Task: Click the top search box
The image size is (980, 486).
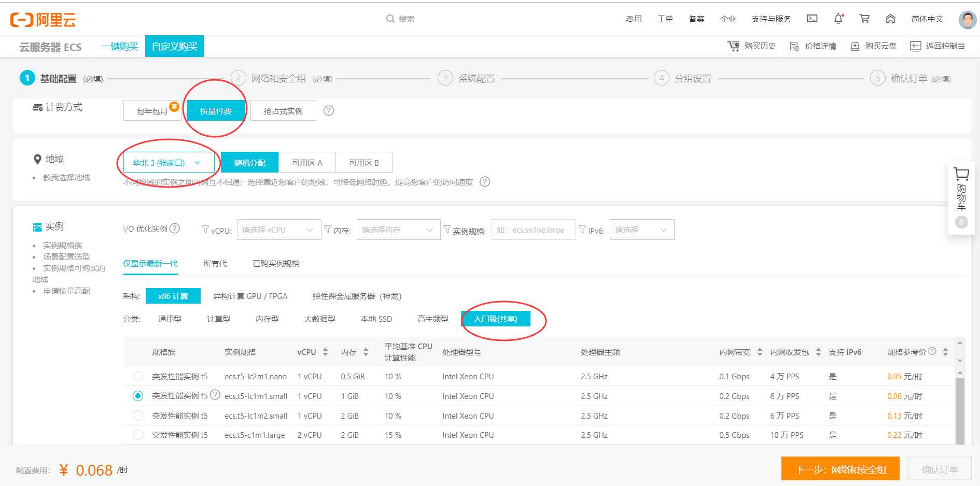Action: pos(407,19)
